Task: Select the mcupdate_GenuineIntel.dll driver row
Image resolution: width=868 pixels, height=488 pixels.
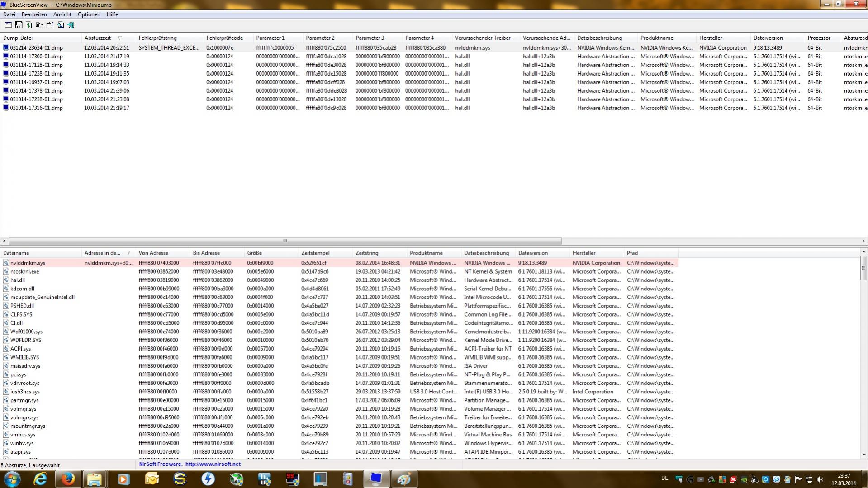Action: (x=339, y=297)
